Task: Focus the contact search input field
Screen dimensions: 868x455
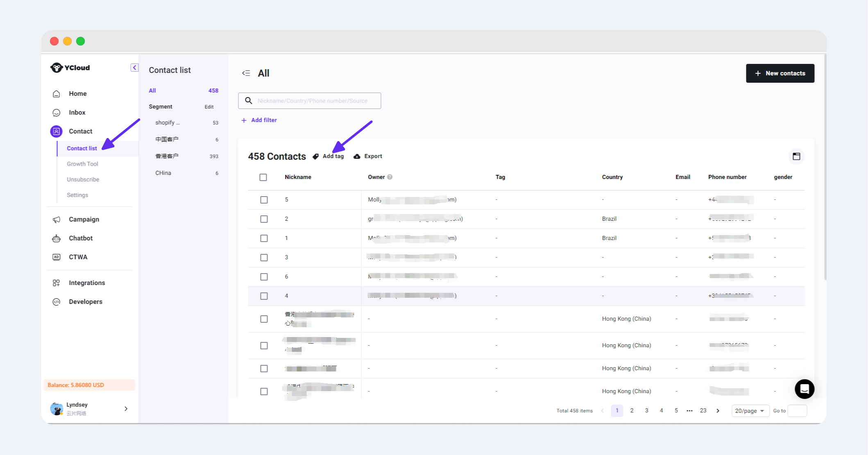Action: pyautogui.click(x=315, y=101)
